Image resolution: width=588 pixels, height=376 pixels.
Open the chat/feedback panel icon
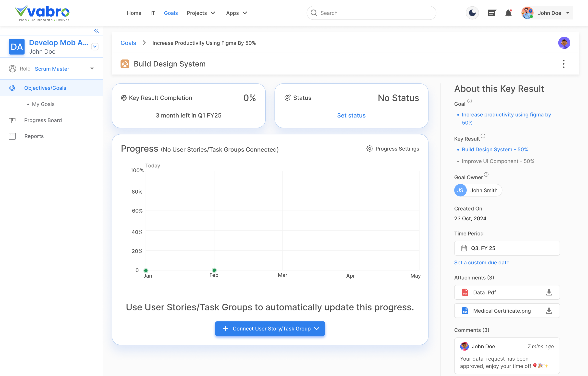pyautogui.click(x=492, y=13)
